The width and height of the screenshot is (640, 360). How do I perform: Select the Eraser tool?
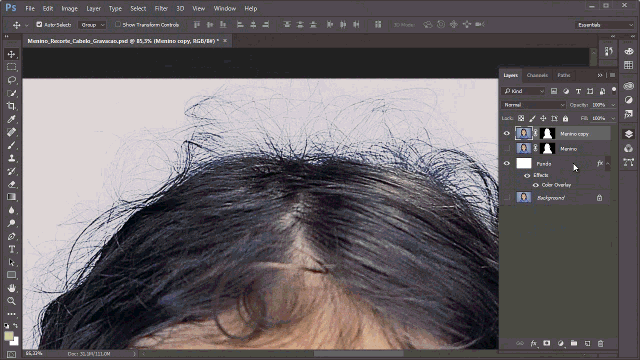[11, 184]
